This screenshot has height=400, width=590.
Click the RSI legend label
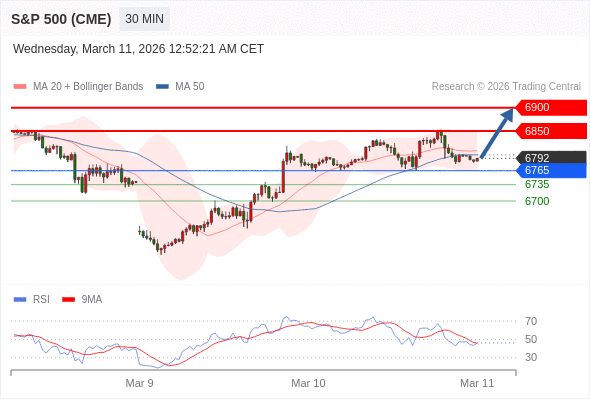[41, 300]
